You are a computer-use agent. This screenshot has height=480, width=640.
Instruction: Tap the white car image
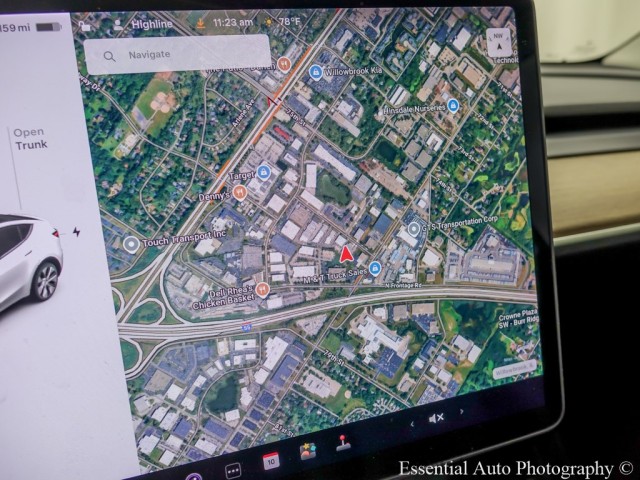pos(29,261)
